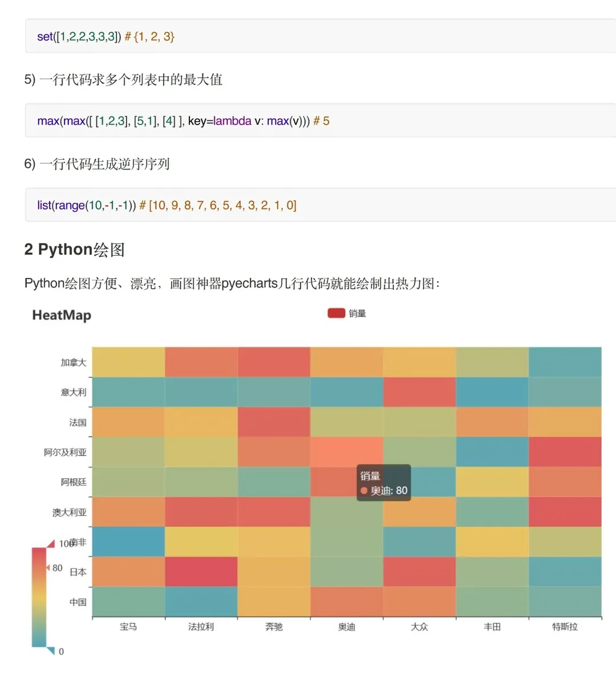Click the 中国 y-axis label
The width and height of the screenshot is (616, 673).
(x=78, y=602)
